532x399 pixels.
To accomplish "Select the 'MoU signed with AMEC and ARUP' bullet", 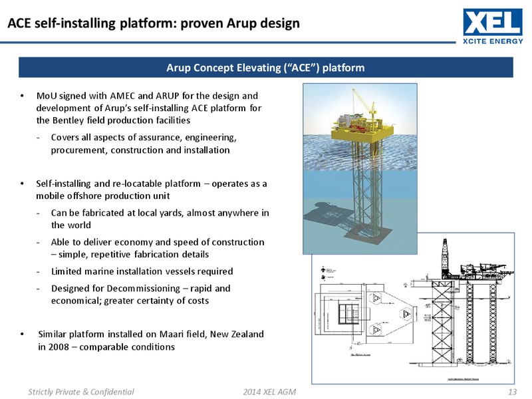I will 149,108.
